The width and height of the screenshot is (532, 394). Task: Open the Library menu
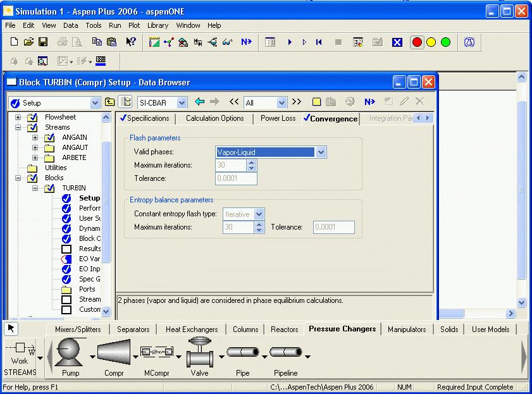(158, 25)
